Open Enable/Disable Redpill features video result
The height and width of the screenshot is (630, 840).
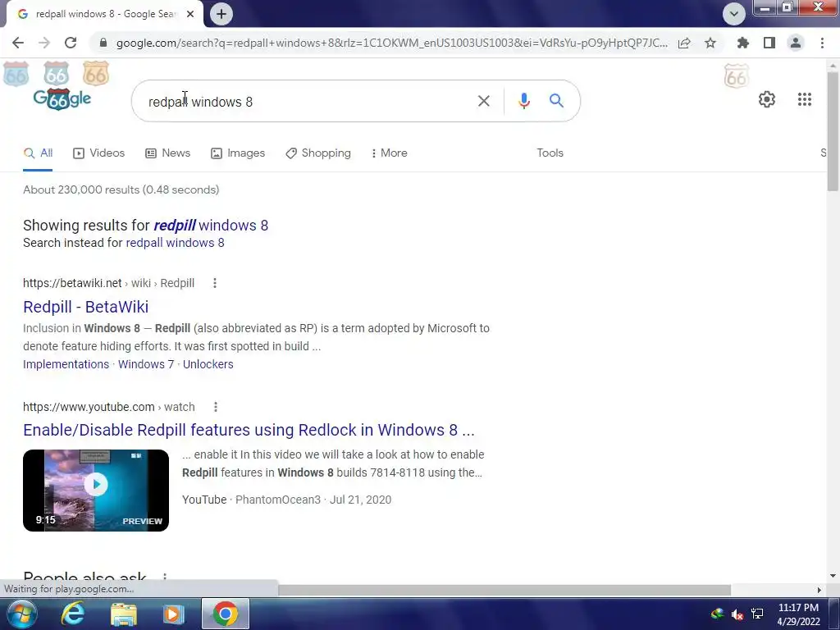(249, 430)
